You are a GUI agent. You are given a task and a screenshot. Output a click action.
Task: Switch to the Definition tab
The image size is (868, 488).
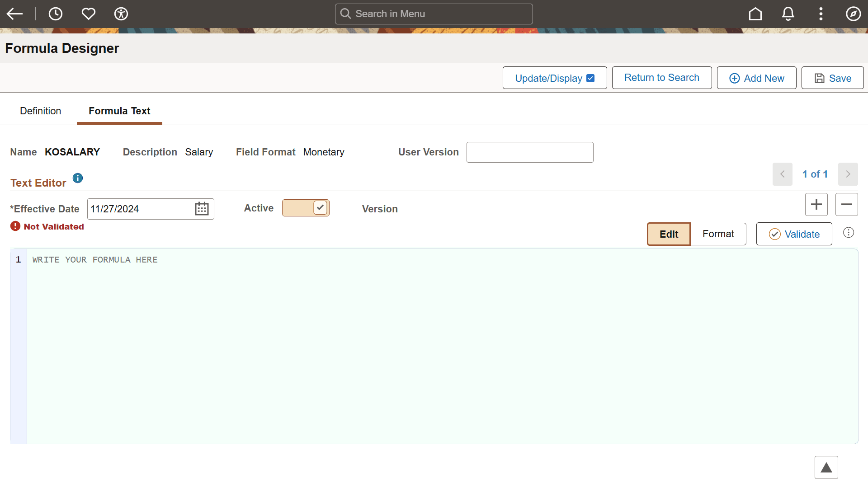coord(40,111)
